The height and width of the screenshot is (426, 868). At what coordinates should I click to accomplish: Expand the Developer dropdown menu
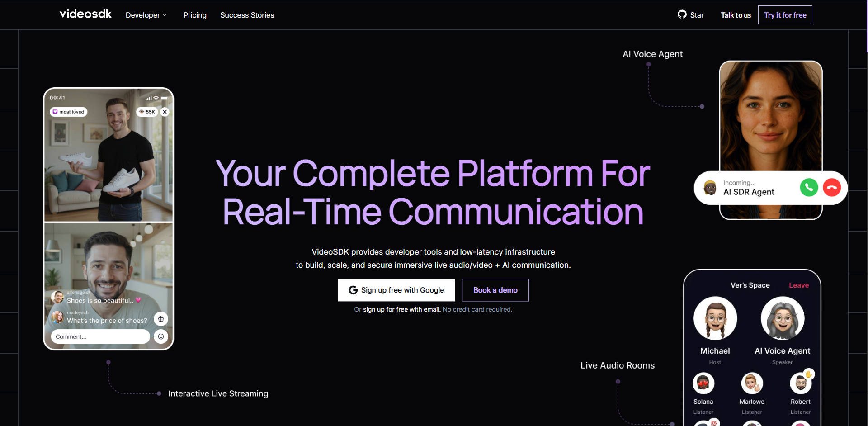(x=146, y=15)
